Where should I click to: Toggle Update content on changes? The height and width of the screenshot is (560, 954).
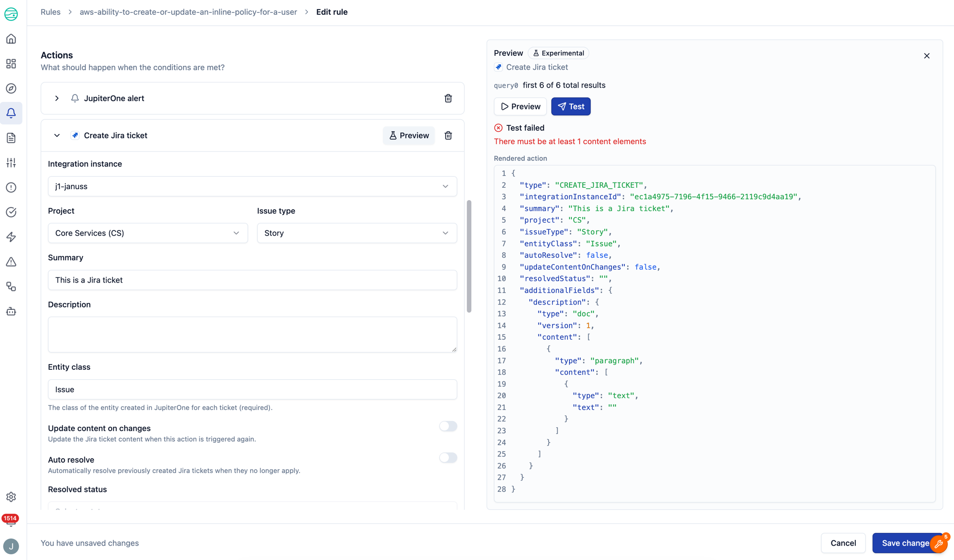[448, 426]
